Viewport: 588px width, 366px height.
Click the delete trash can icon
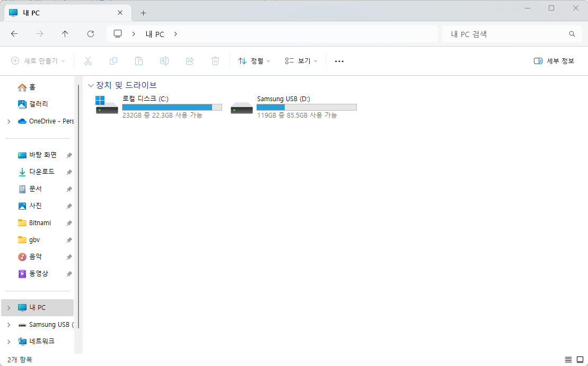coord(215,61)
